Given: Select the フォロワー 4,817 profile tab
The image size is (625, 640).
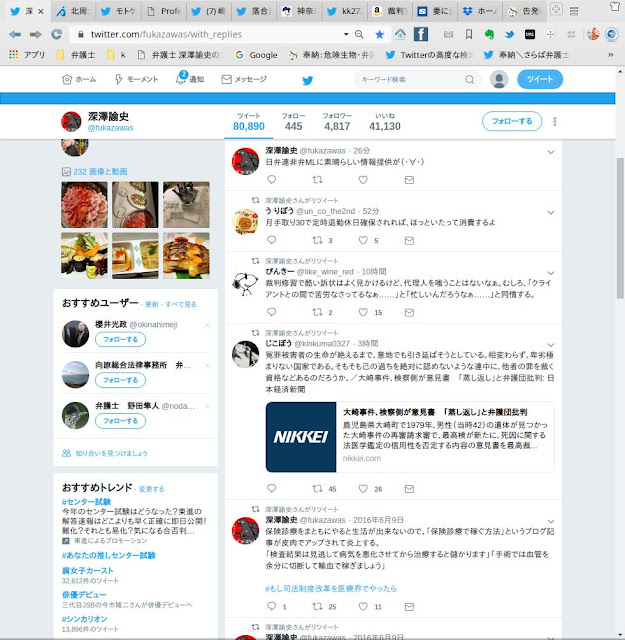Looking at the screenshot, I should pos(337,122).
